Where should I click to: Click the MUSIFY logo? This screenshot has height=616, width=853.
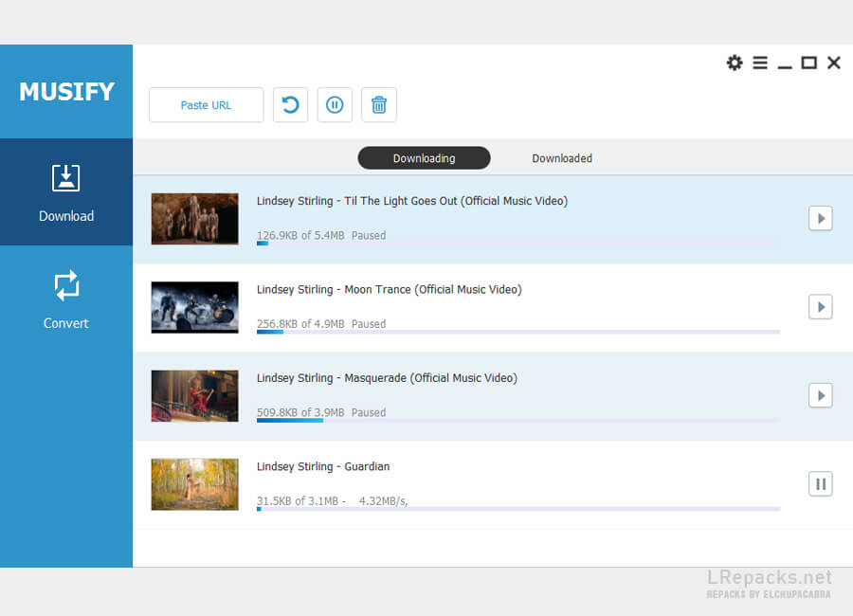[x=66, y=91]
